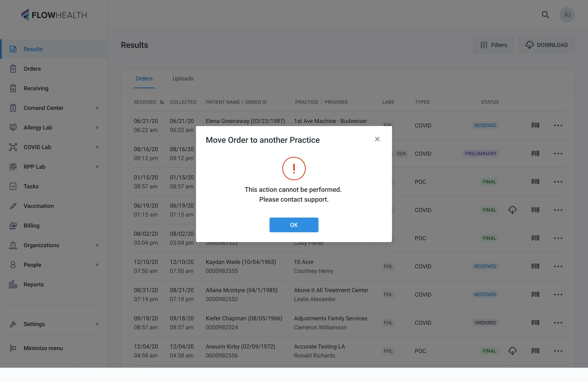Click the Filters button

[x=494, y=45]
